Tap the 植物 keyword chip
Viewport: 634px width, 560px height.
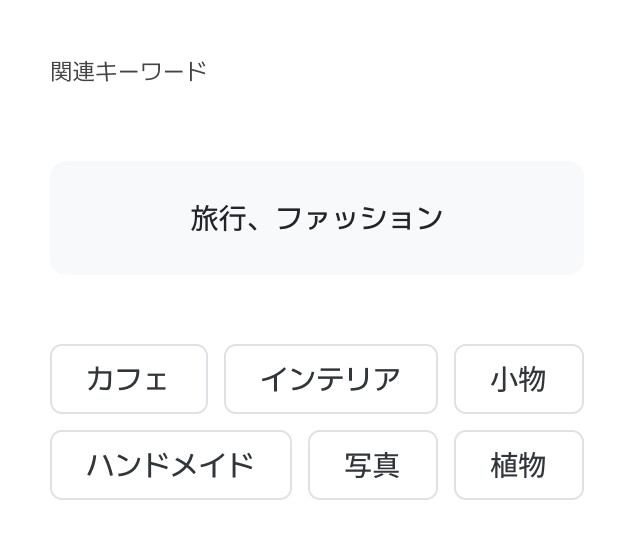(518, 465)
